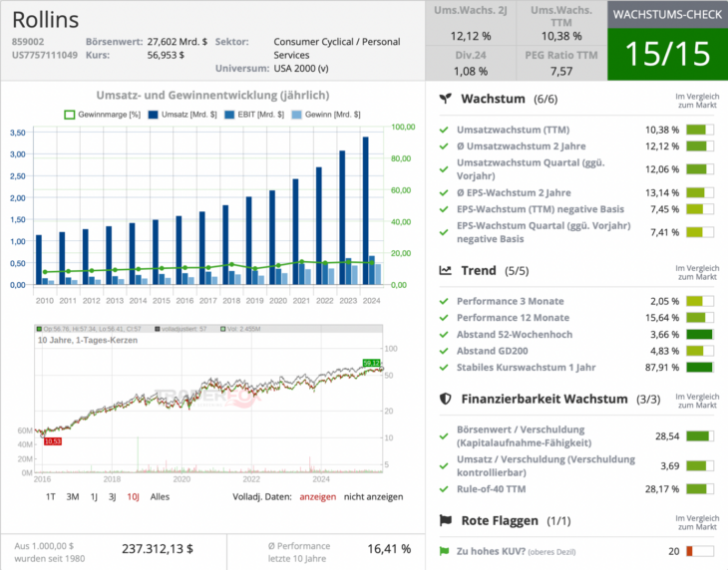Click the Rote Flaggen black flag icon
The width and height of the screenshot is (728, 570).
point(447,520)
